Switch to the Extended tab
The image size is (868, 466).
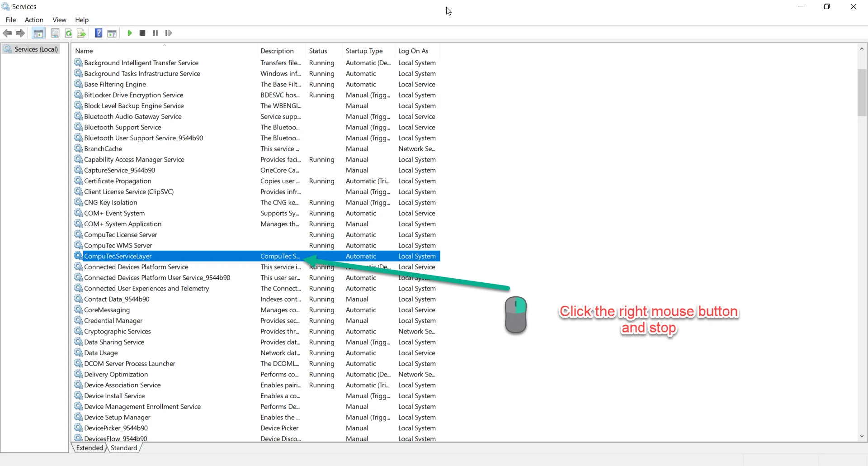pos(90,448)
